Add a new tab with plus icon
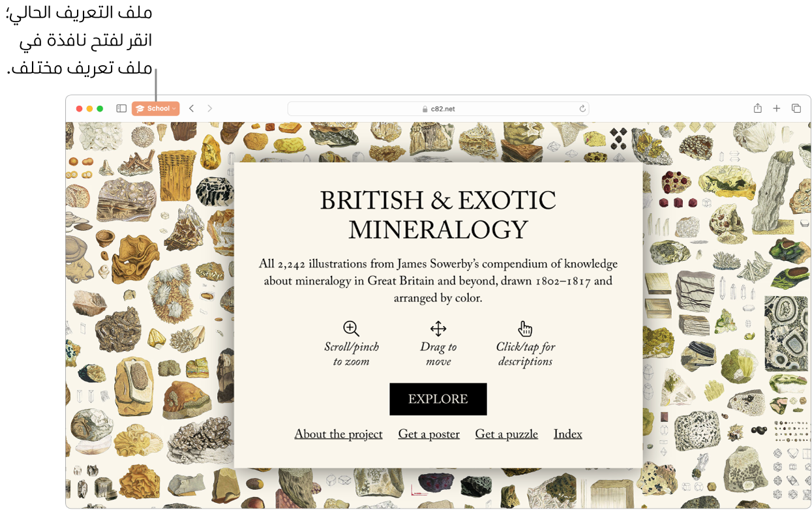Image resolution: width=812 pixels, height=510 pixels. [777, 109]
